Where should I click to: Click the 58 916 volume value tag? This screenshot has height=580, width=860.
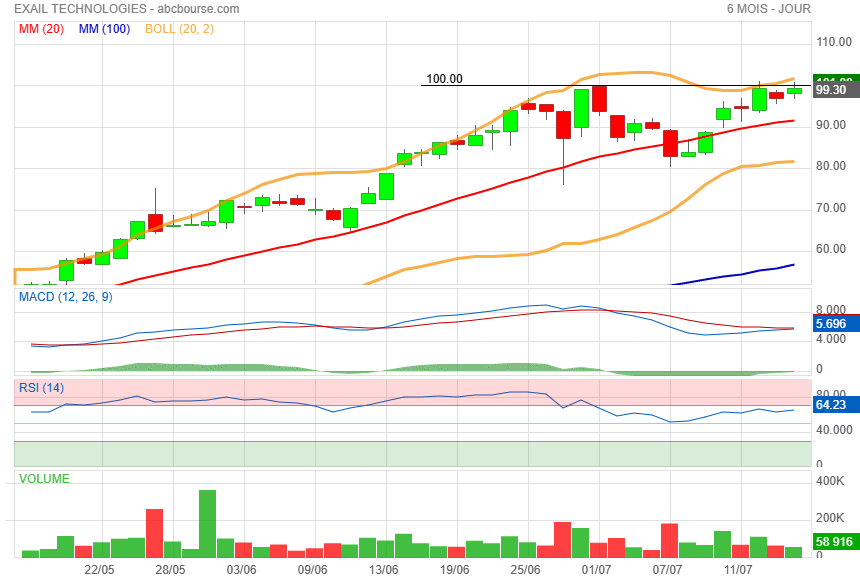(x=835, y=542)
